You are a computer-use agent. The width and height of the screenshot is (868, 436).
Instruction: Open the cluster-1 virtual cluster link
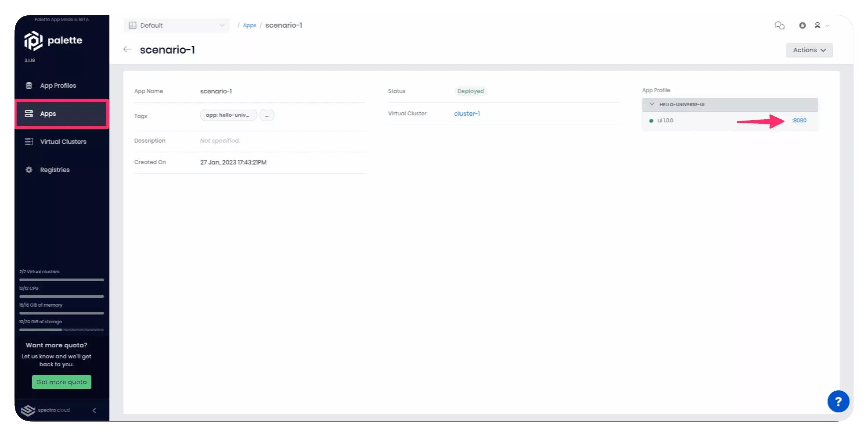[x=467, y=114]
